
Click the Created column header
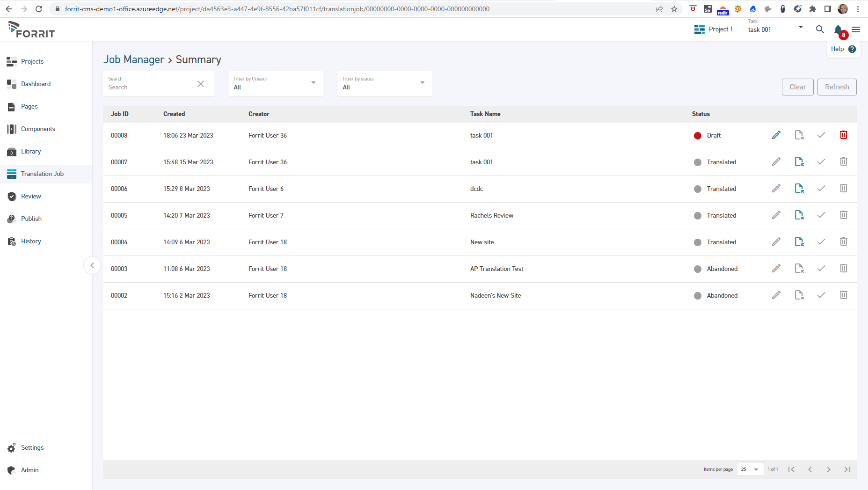coord(174,114)
